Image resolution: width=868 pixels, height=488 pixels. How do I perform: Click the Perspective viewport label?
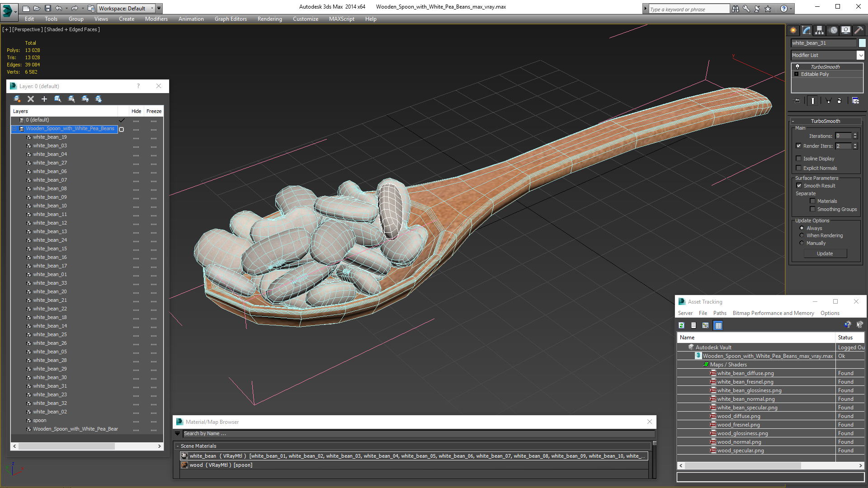pos(28,29)
